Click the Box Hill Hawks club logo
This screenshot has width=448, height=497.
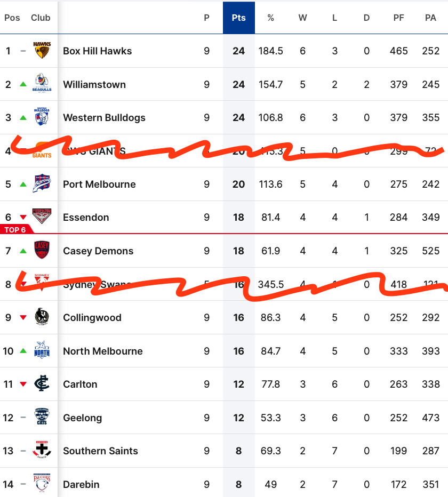point(42,51)
